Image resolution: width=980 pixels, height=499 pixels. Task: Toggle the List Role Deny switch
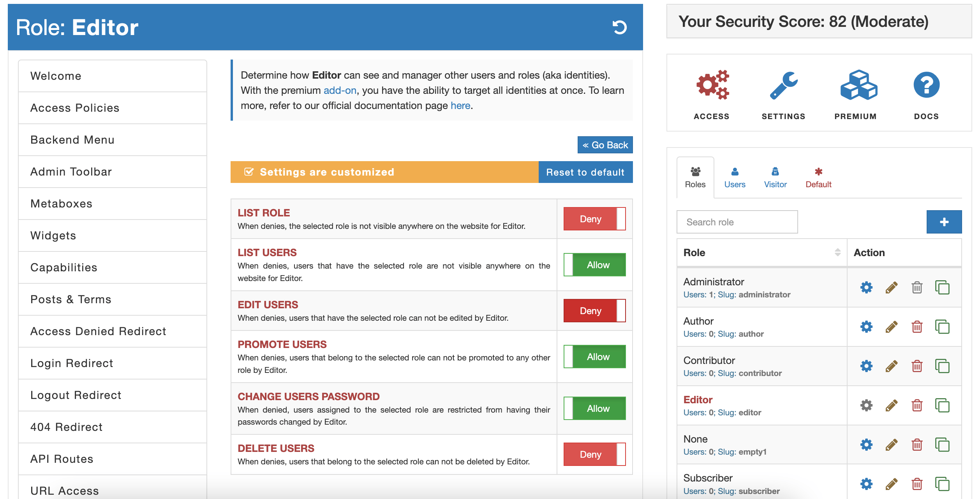coord(594,219)
